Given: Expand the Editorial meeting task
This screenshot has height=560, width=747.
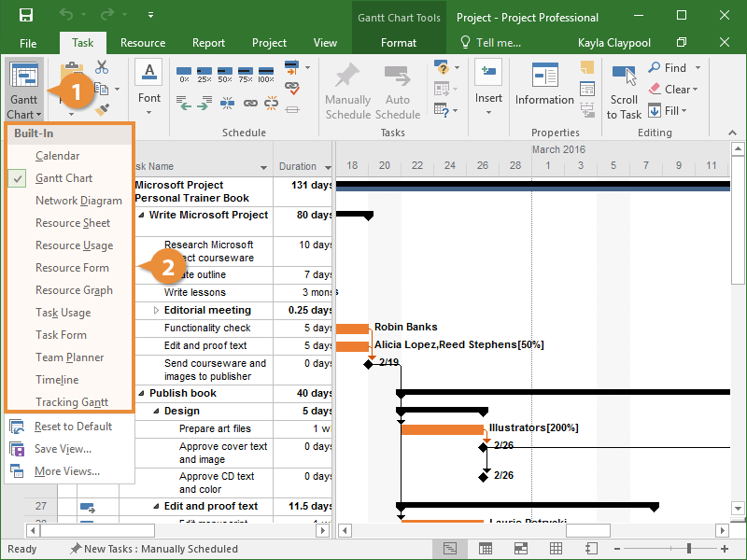Looking at the screenshot, I should click(x=156, y=311).
